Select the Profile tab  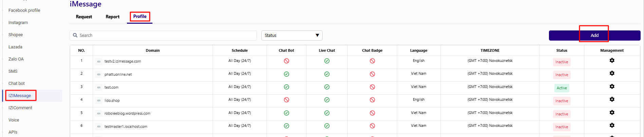[x=140, y=16]
